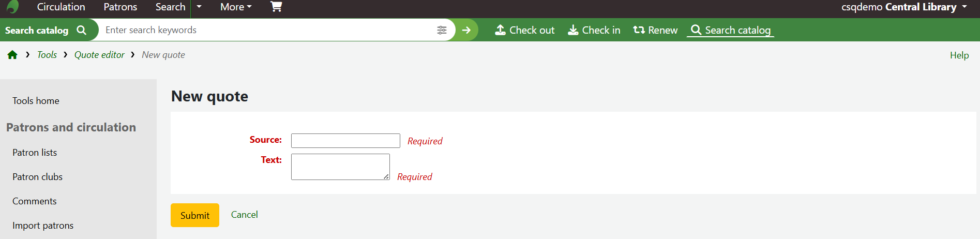Open Patron lists in the sidebar
Screen dimensions: 980x239
(x=35, y=153)
